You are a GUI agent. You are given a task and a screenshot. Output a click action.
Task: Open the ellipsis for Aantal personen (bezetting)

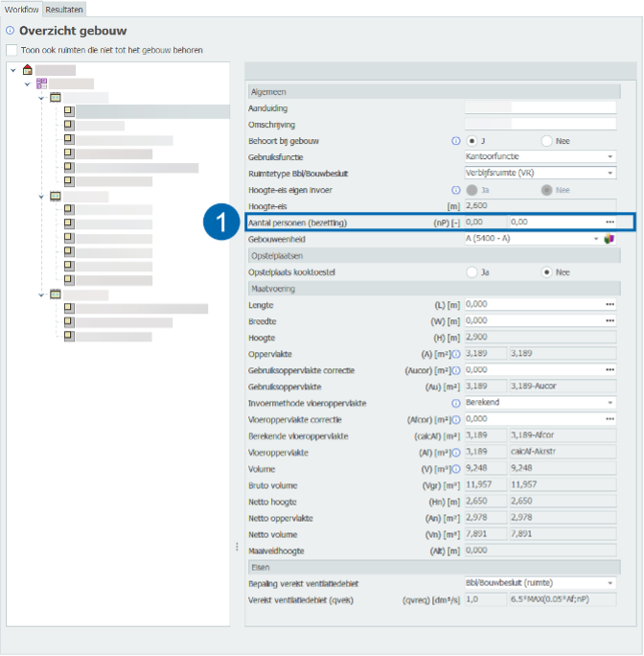tap(609, 222)
